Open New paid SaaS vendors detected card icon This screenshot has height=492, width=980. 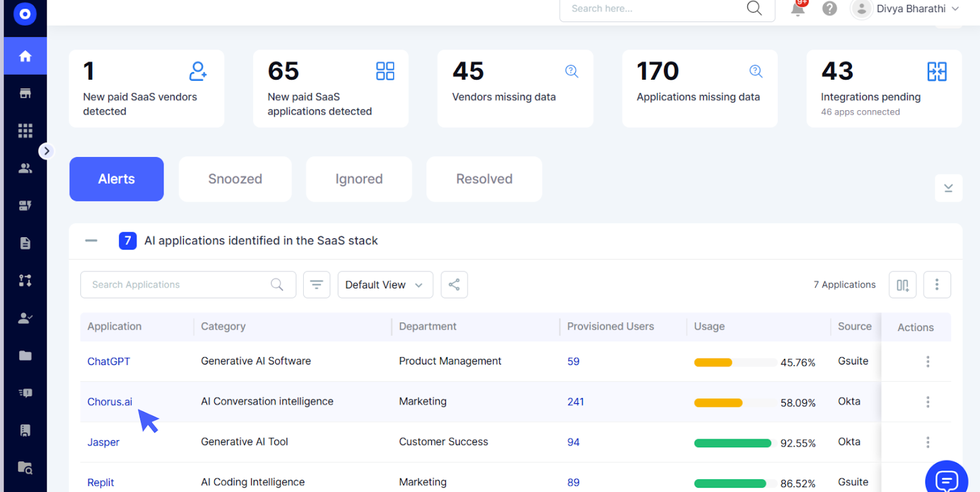click(x=198, y=71)
